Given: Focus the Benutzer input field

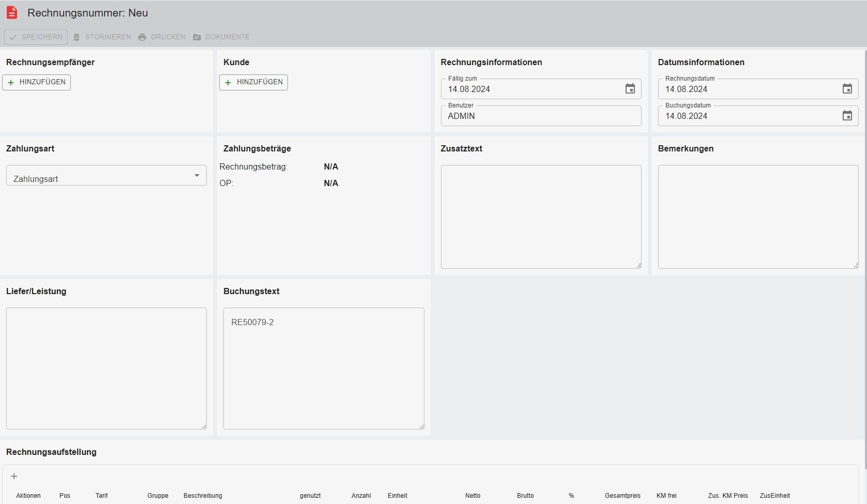Looking at the screenshot, I should coord(540,116).
